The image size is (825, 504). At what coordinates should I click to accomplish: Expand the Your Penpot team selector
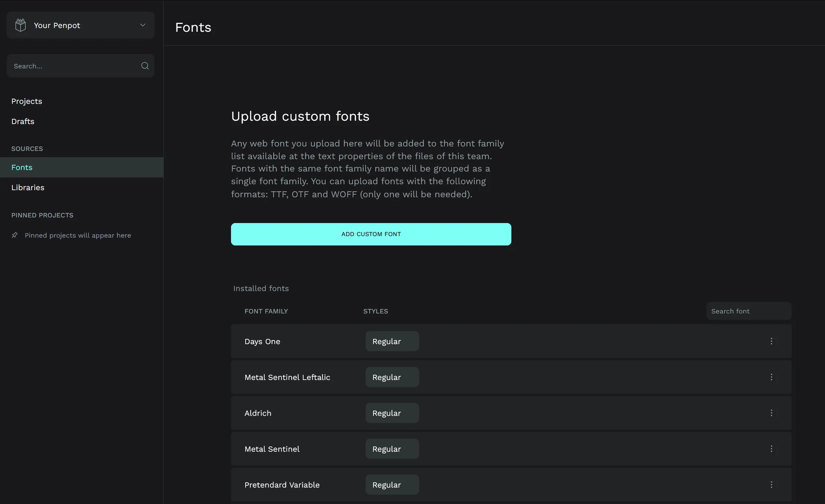(142, 25)
